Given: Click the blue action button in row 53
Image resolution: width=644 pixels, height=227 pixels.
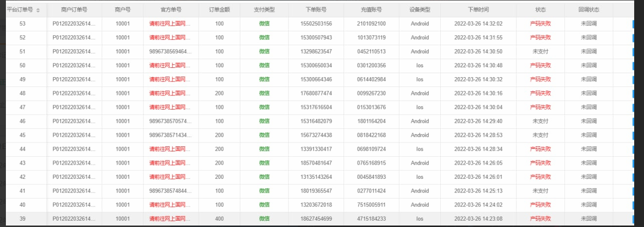Looking at the screenshot, I should point(633,24).
